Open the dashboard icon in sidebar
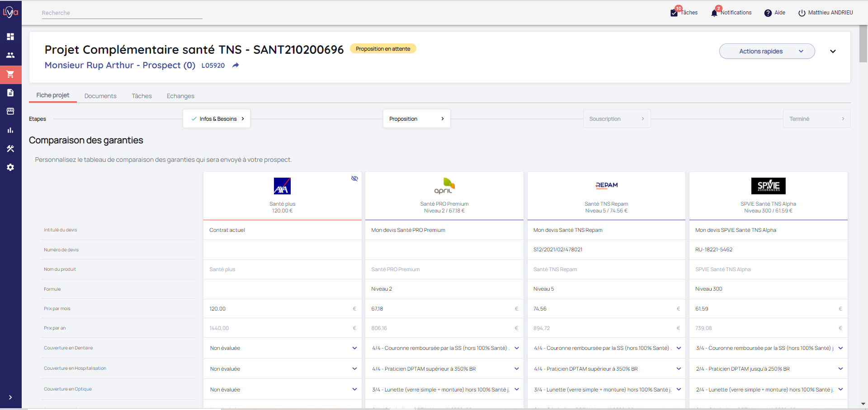 click(10, 37)
